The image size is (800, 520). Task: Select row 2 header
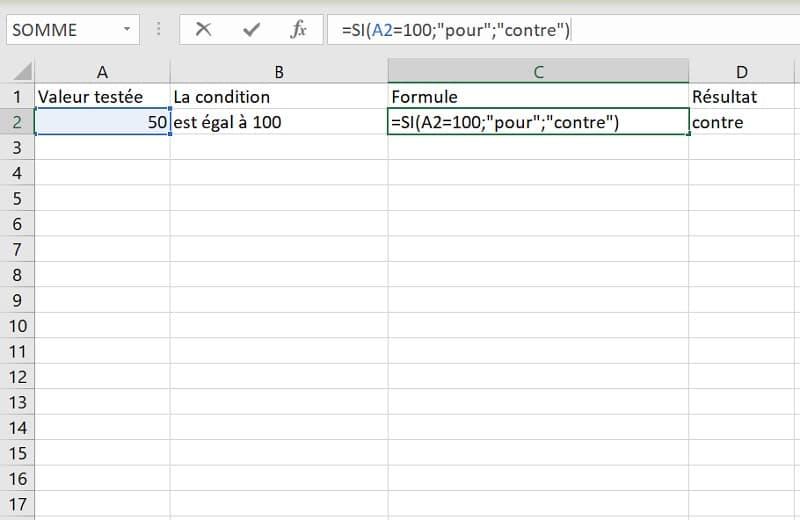17,122
